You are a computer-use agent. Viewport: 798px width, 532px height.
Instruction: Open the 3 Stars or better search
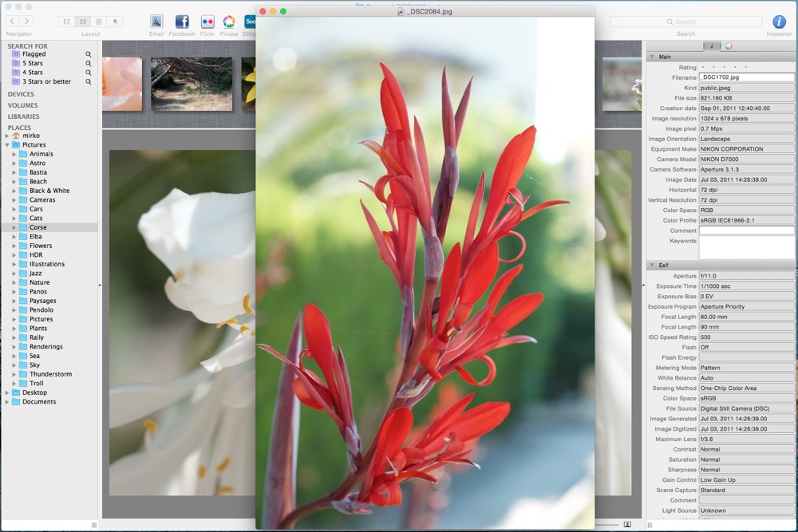pos(46,81)
